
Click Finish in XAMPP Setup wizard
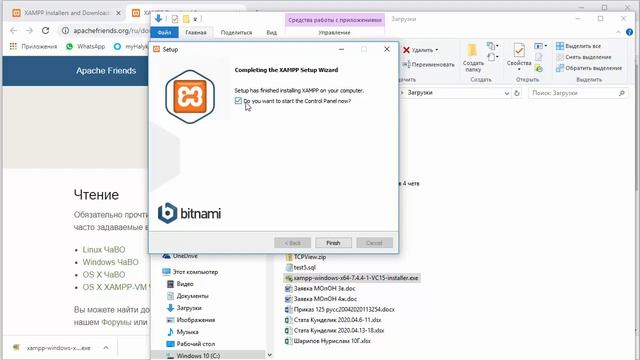coord(333,243)
